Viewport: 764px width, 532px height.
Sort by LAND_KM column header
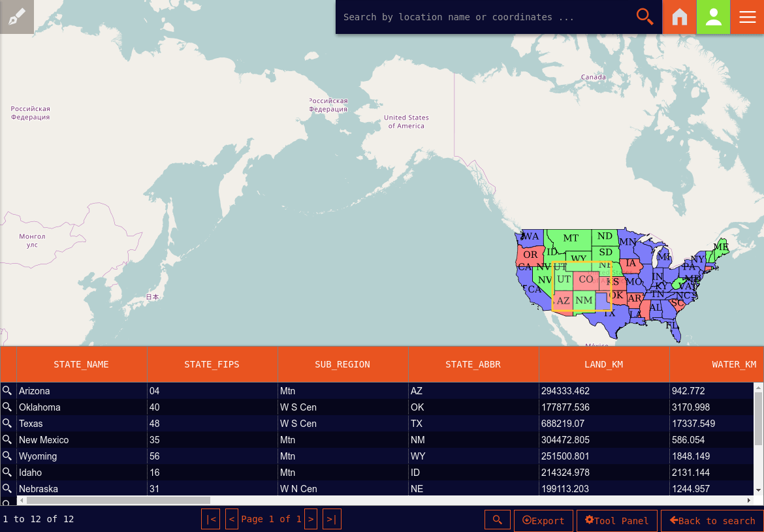(x=603, y=364)
